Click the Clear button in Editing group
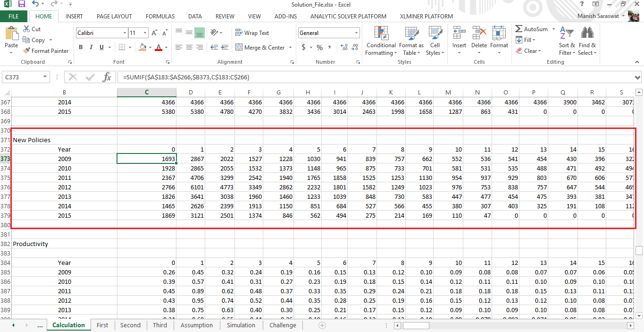 tap(529, 51)
